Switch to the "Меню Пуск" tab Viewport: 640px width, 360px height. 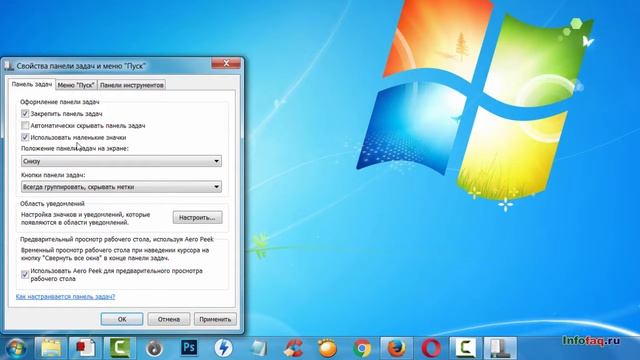[x=76, y=85]
